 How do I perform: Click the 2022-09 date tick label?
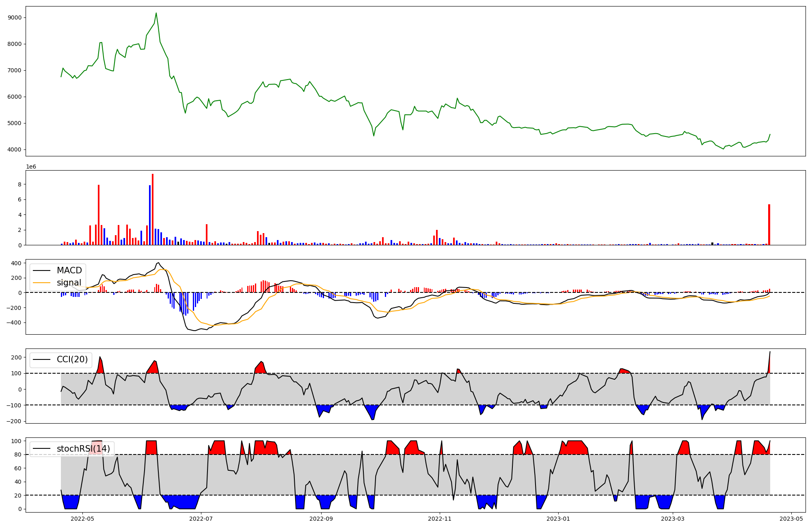point(321,519)
